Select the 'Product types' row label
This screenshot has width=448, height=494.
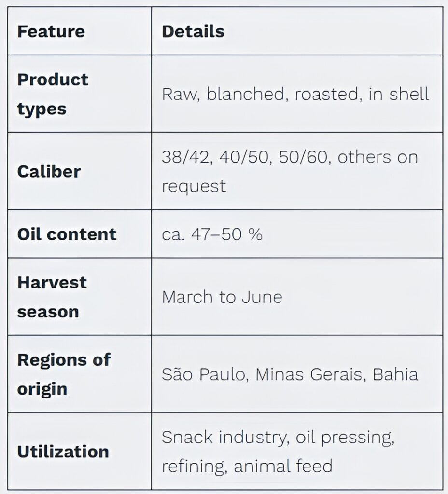53,94
